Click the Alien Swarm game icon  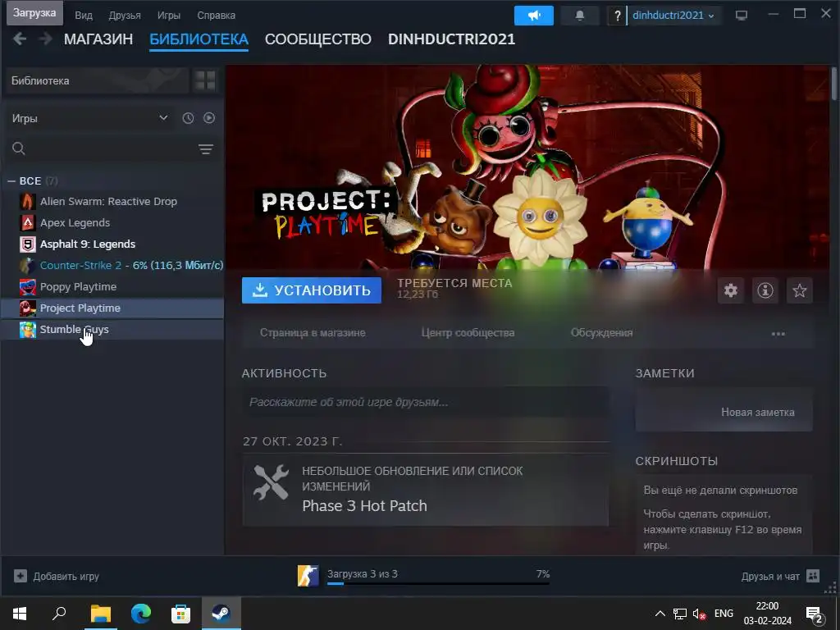27,202
